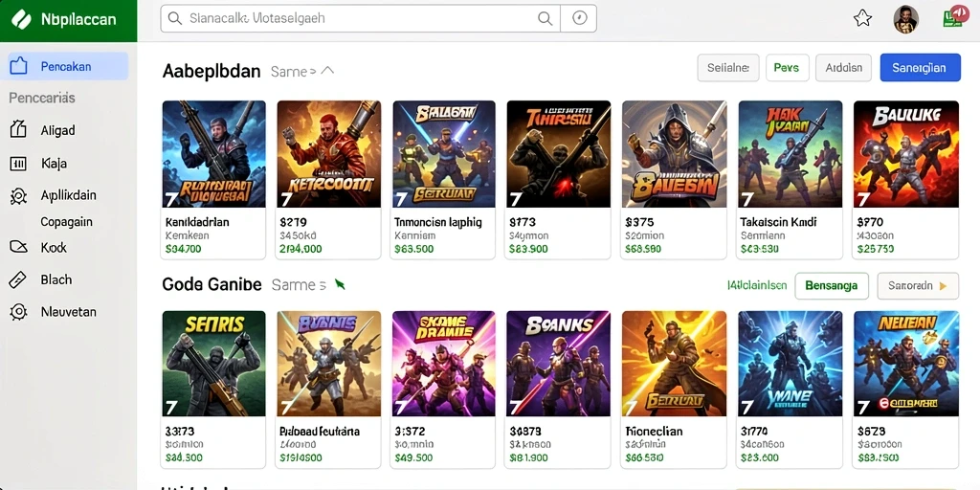Select the Pevs filter tab
The height and width of the screenshot is (490, 980).
point(787,68)
